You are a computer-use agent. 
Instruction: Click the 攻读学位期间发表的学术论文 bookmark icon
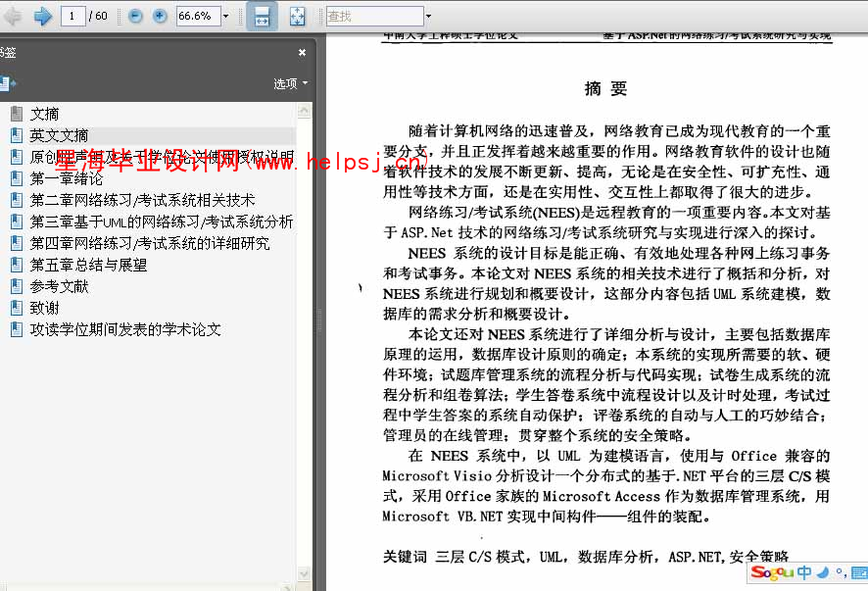[x=17, y=329]
